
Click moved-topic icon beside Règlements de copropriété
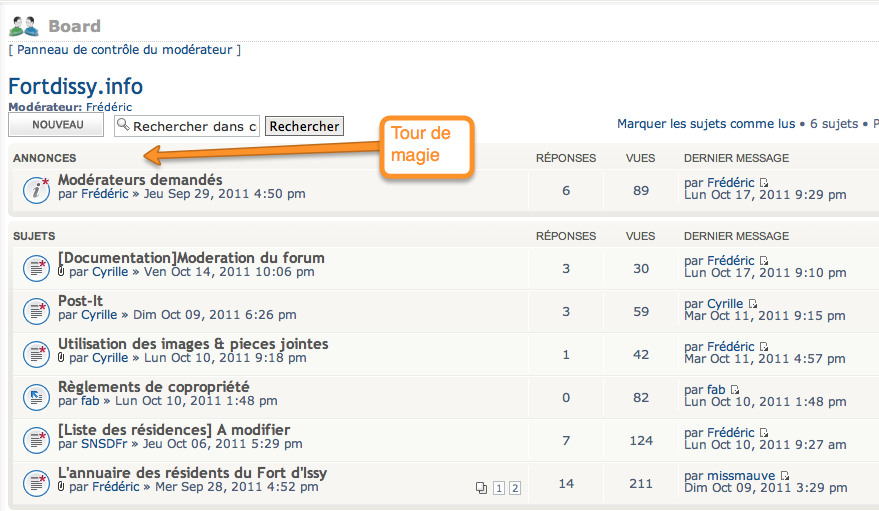(36, 397)
